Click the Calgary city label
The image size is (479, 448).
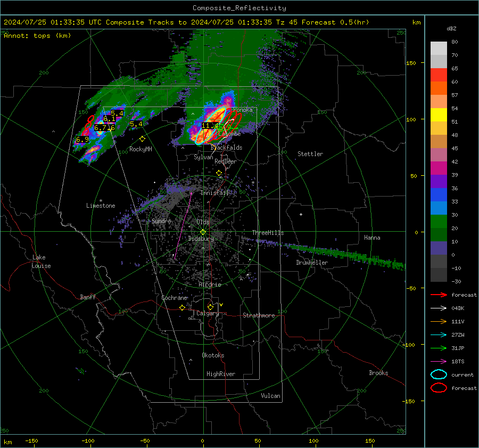tap(208, 313)
